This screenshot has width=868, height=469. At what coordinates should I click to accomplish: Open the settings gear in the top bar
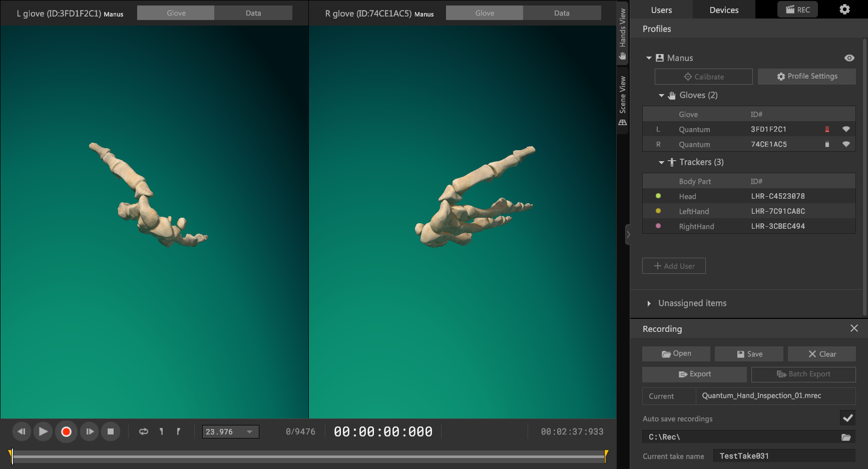pos(844,10)
